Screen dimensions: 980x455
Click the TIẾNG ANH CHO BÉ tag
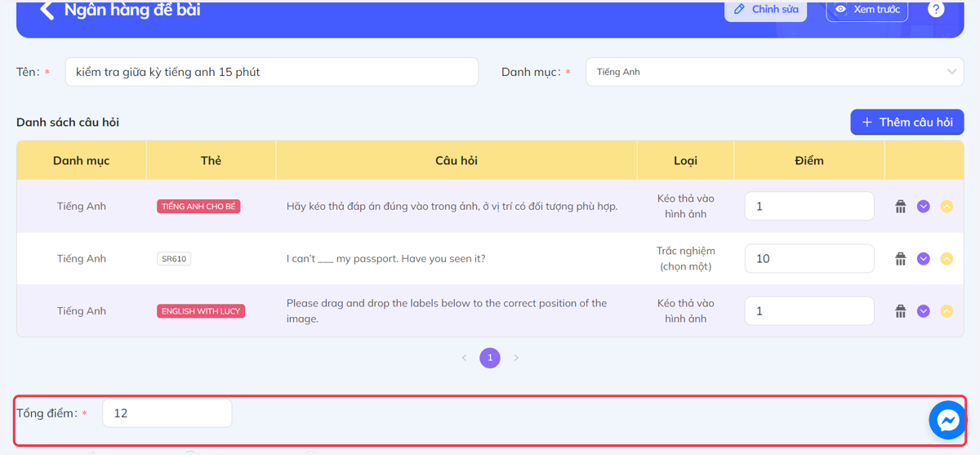pos(198,207)
